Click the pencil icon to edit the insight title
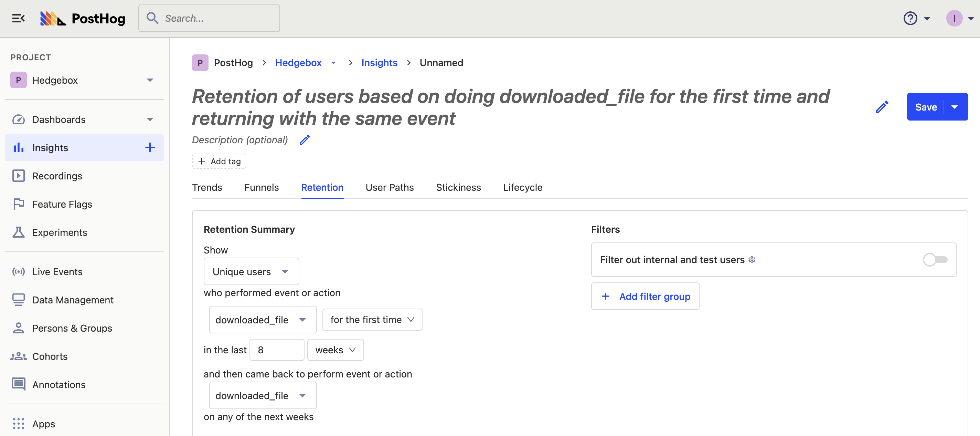 tap(882, 107)
